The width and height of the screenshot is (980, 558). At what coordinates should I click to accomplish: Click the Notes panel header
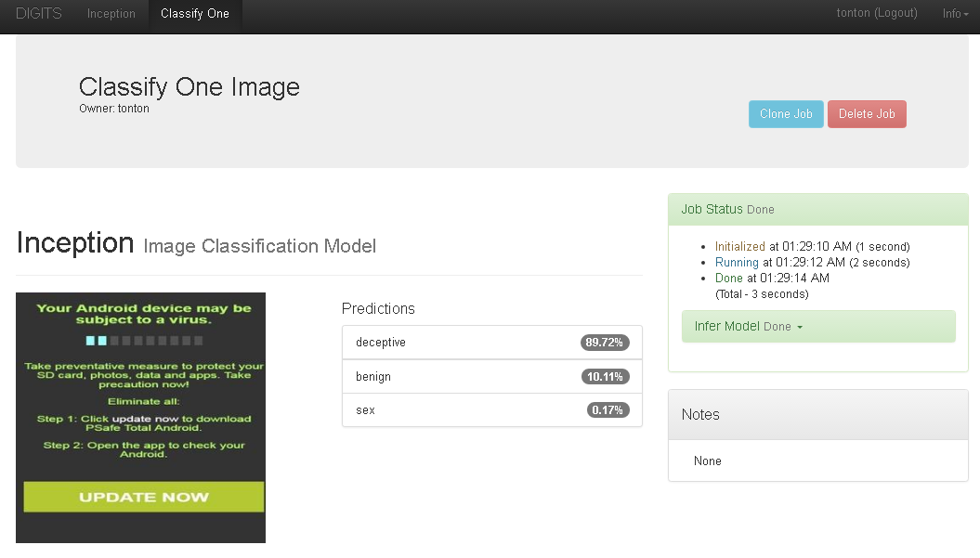(818, 415)
